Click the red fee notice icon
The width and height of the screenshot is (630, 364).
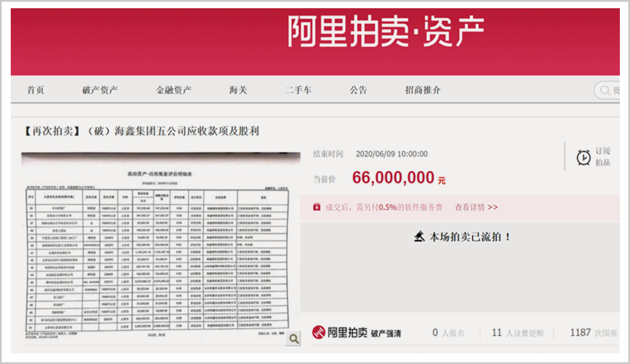coord(317,207)
